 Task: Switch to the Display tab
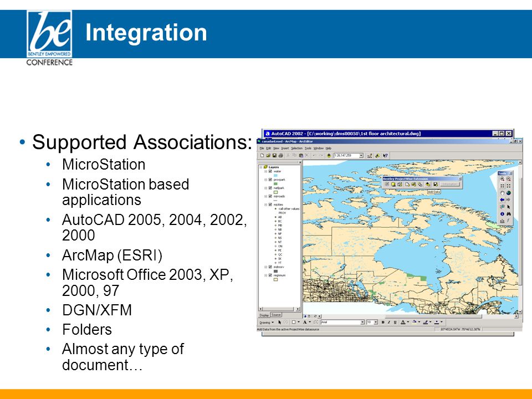[264, 315]
